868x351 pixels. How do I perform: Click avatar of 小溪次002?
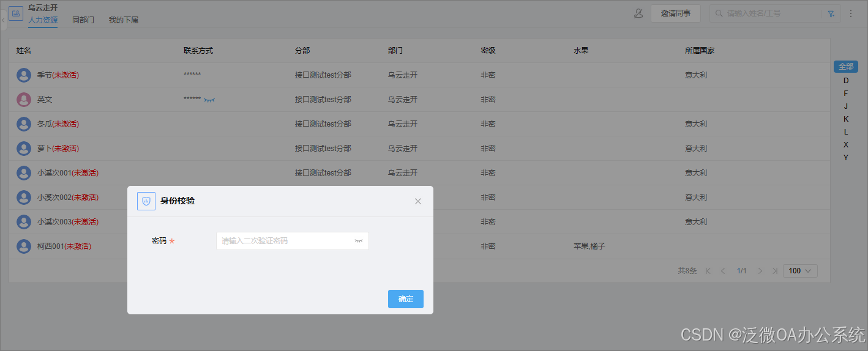[x=24, y=198]
